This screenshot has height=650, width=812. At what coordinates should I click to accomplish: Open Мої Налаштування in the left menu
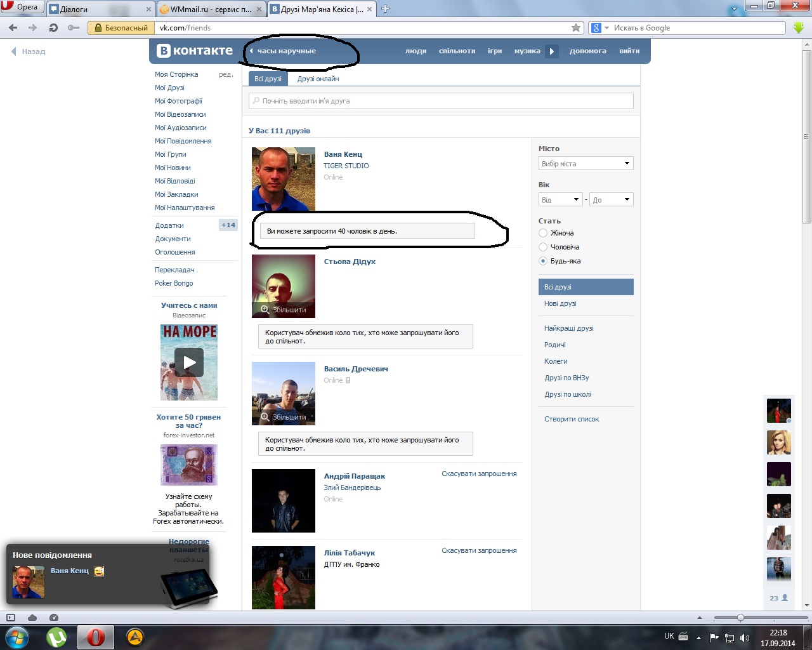click(185, 208)
